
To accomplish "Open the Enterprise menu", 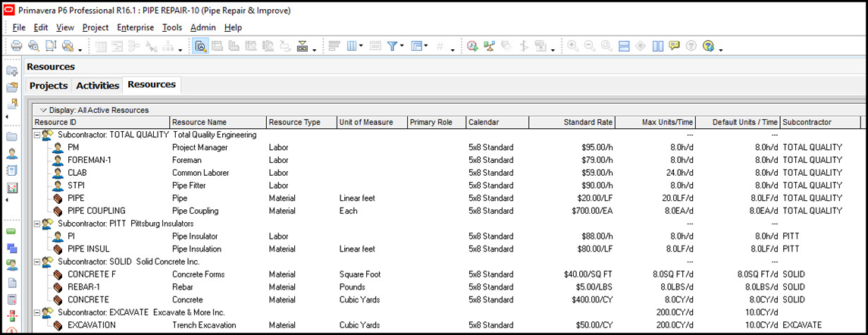I will point(136,27).
